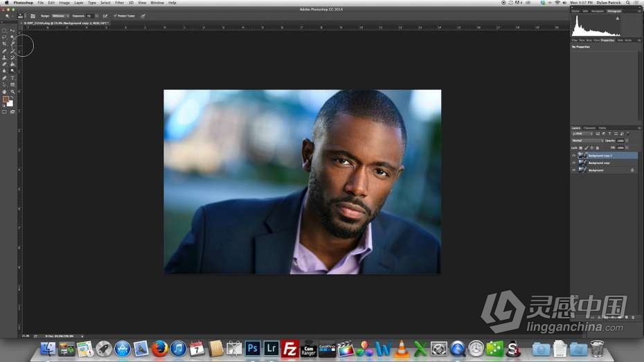Click the Opacity value field
The height and width of the screenshot is (362, 644).
(x=620, y=141)
